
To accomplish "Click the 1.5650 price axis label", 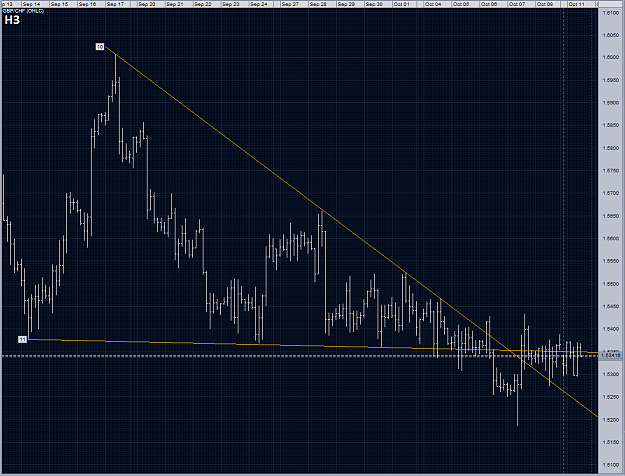I will 610,216.
